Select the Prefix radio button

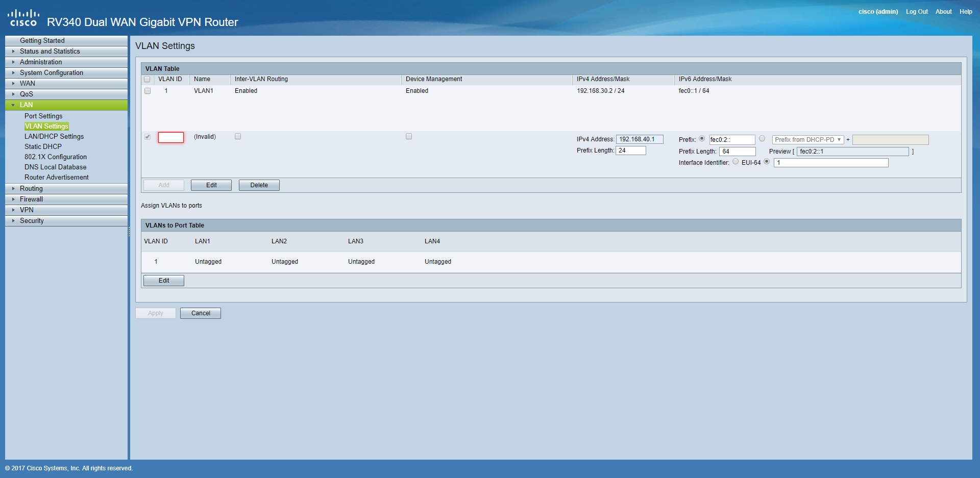[702, 138]
